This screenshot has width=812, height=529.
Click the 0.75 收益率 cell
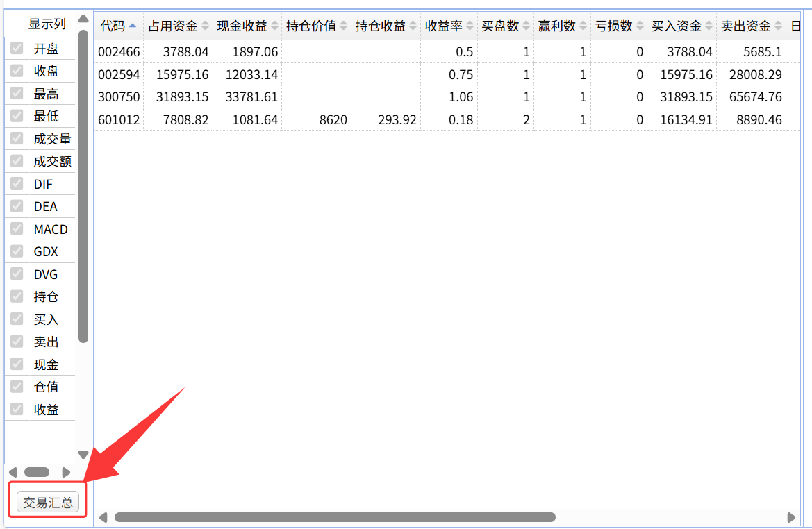(449, 74)
